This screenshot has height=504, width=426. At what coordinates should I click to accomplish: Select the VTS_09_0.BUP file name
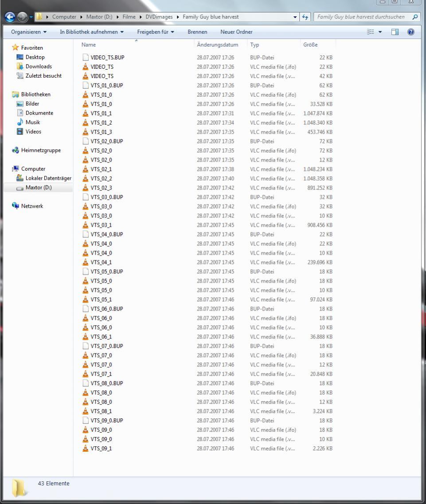point(107,421)
